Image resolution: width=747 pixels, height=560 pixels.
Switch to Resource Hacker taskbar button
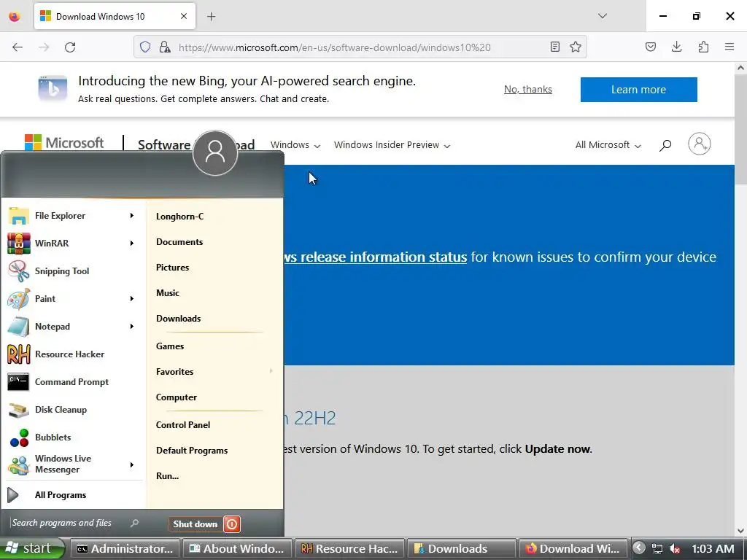(x=349, y=548)
